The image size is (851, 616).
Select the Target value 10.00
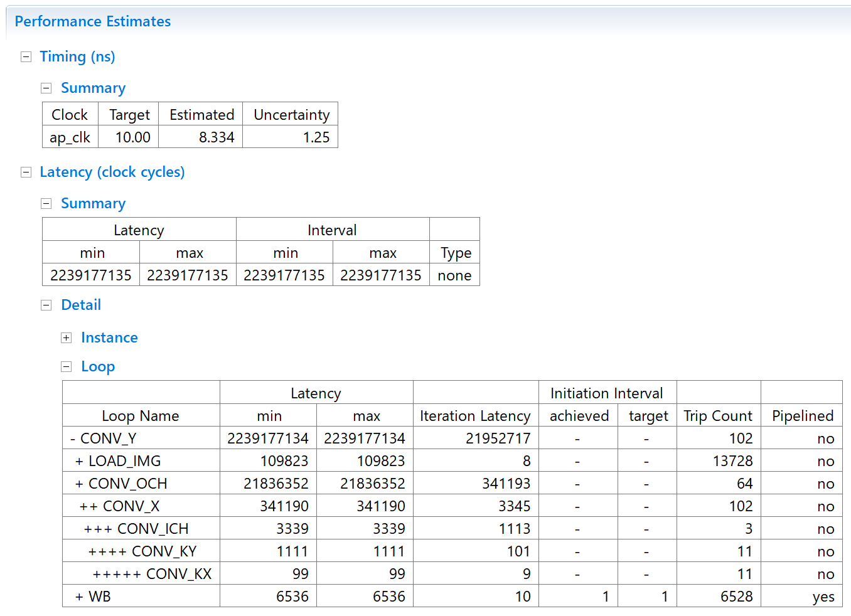pyautogui.click(x=129, y=137)
